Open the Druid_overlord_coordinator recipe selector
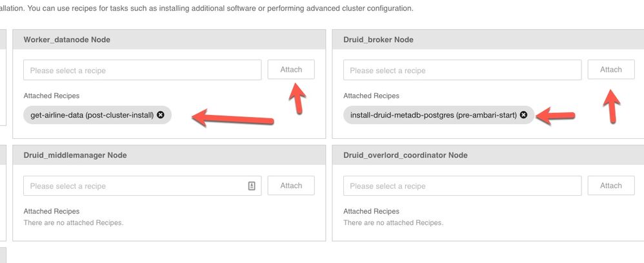This screenshot has height=263, width=644. (462, 186)
